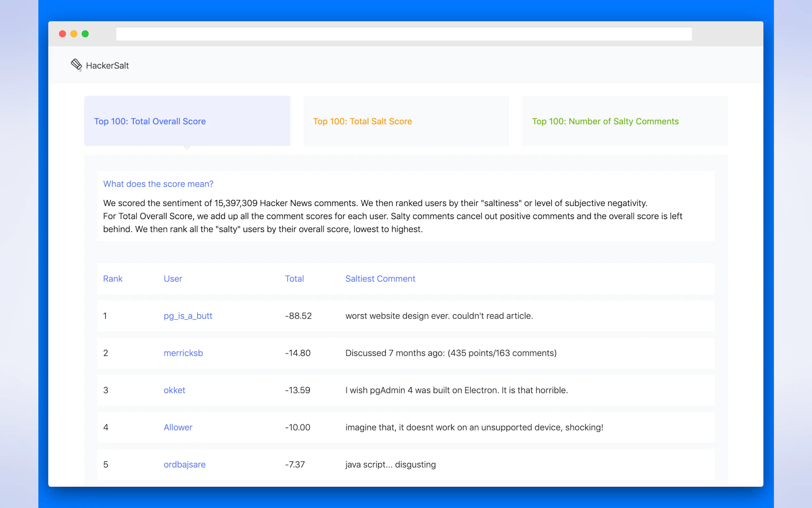Click the green maximize window button
812x508 pixels.
85,34
